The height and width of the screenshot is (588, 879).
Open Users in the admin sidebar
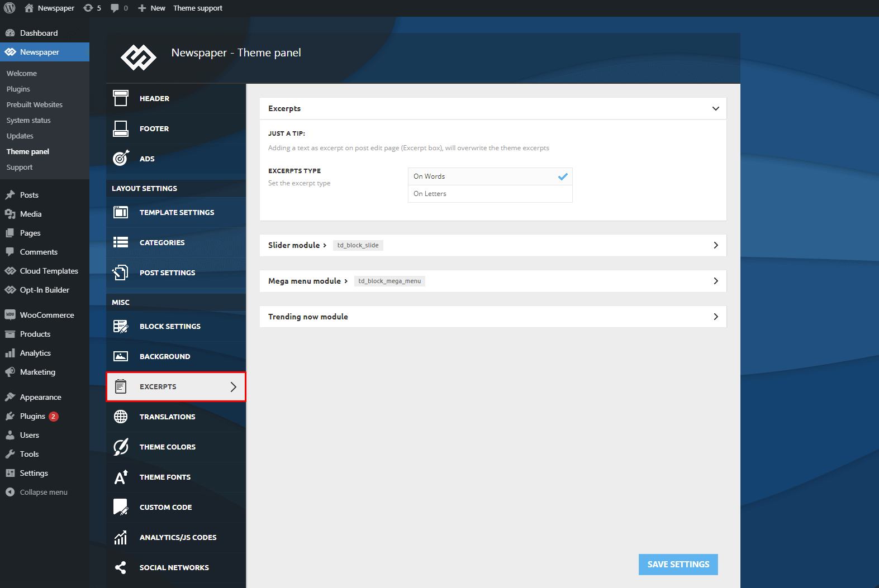45,435
